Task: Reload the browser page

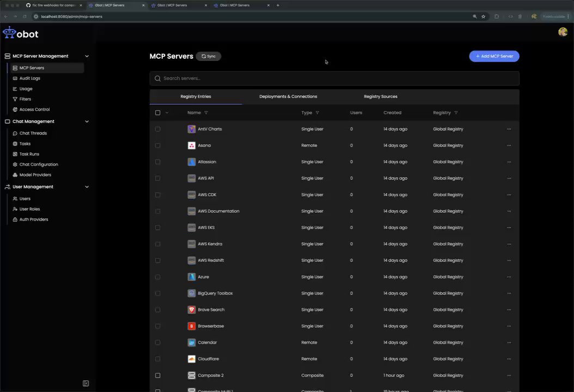Action: pos(25,16)
